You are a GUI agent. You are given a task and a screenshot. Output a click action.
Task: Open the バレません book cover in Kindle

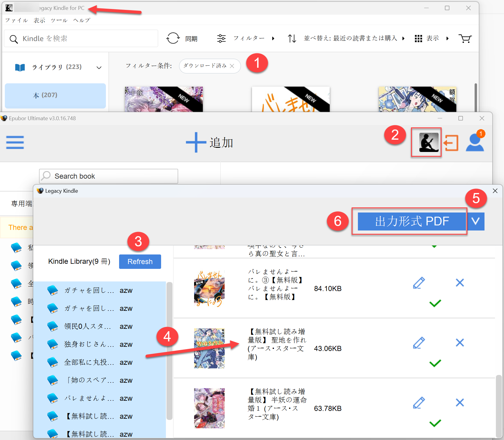[291, 99]
